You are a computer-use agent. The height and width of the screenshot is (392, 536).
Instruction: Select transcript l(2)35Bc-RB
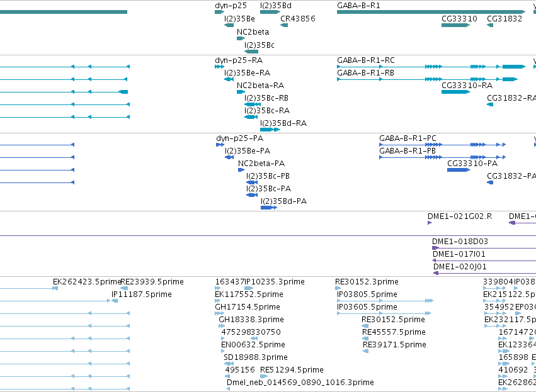pos(266,98)
